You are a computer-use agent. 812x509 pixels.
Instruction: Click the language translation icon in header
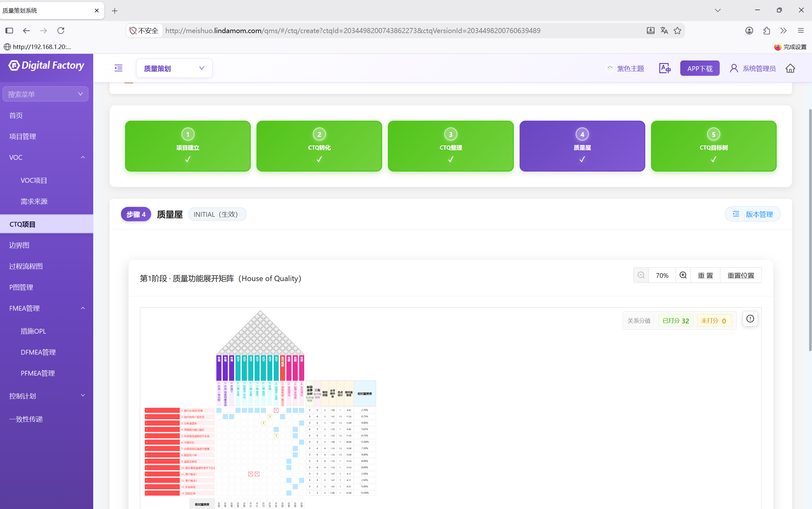tap(665, 68)
